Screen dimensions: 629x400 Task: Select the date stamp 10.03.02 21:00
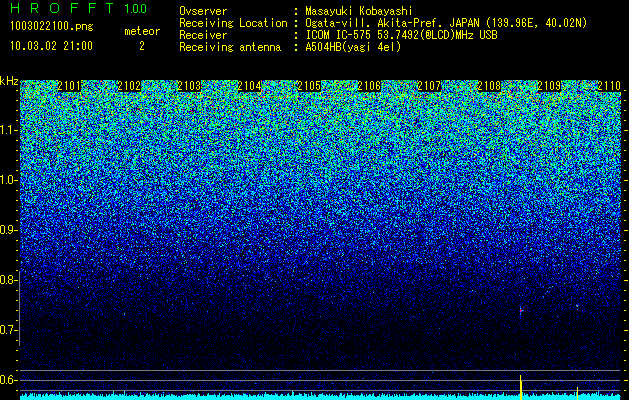[x=51, y=46]
